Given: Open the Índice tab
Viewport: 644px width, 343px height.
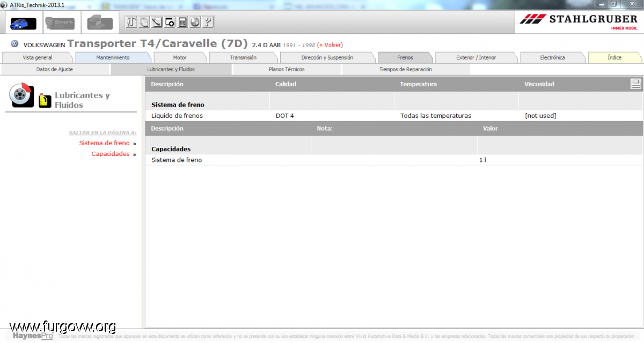Looking at the screenshot, I should pyautogui.click(x=614, y=57).
